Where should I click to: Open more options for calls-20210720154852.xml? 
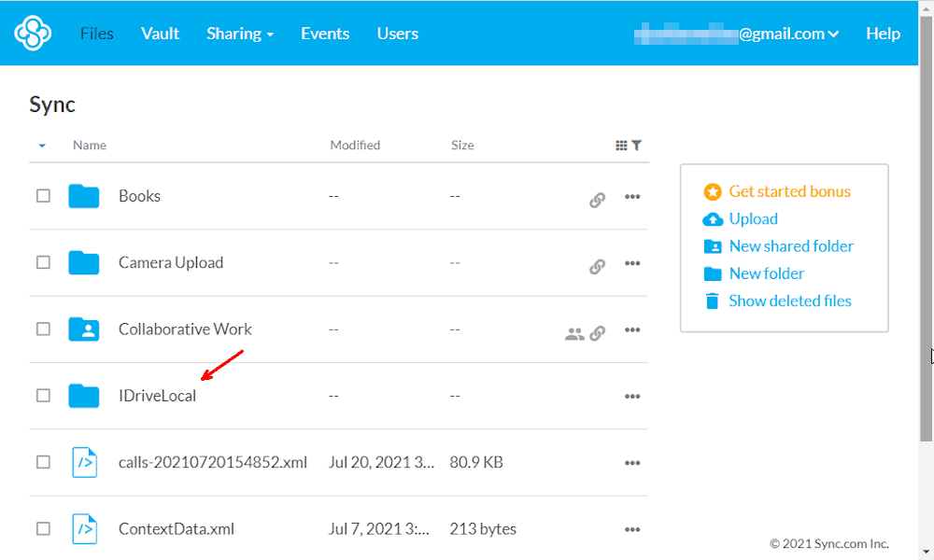[632, 463]
